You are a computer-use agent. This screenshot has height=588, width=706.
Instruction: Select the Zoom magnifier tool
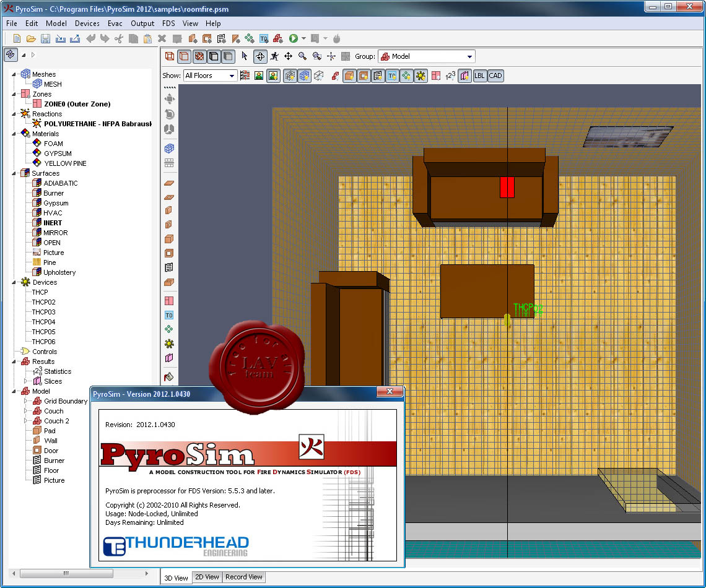click(x=303, y=56)
